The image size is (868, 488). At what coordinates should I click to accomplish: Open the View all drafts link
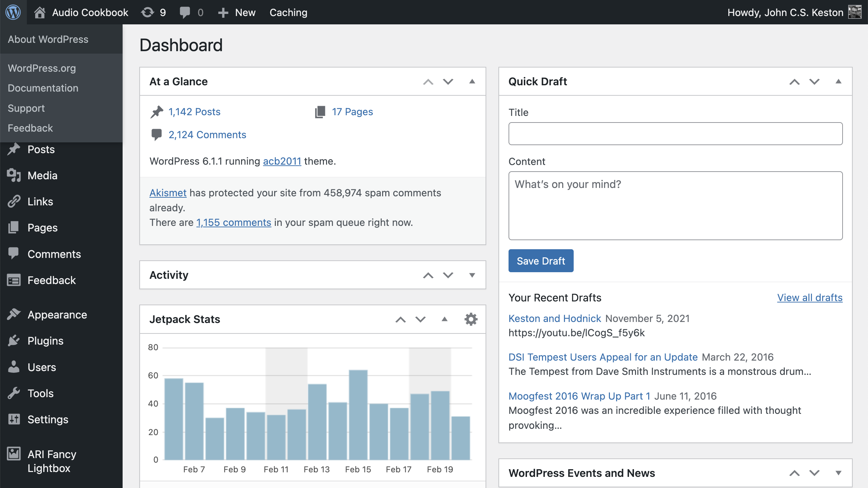(x=809, y=298)
